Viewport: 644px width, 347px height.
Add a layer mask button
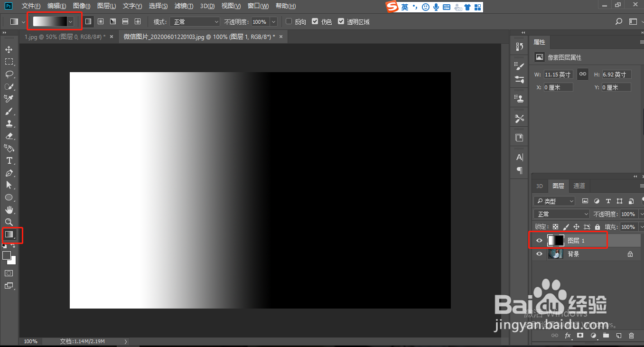580,336
